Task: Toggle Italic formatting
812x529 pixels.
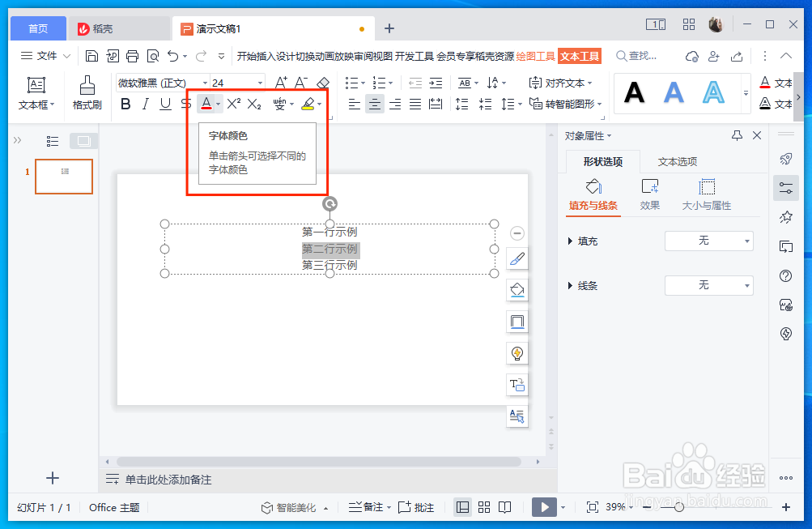Action: coord(146,105)
